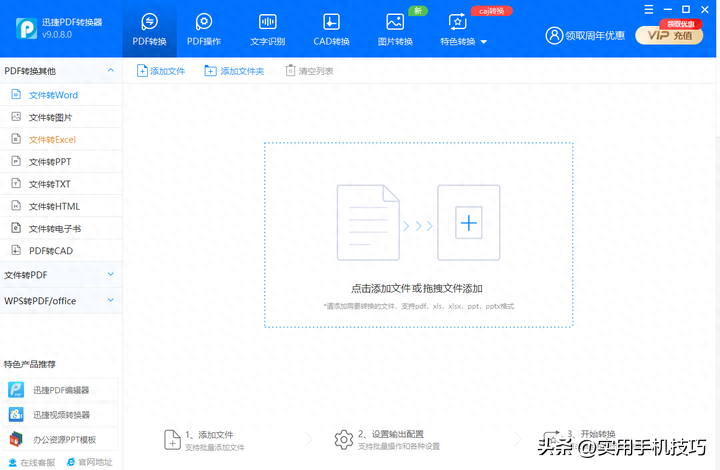
Task: Click 点击添加文件或拖拽文件添加 text
Action: pos(416,288)
